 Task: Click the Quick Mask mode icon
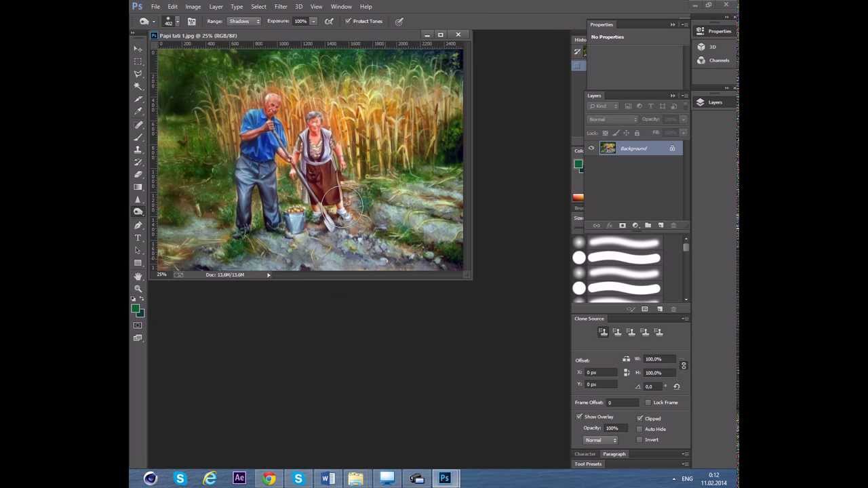[x=138, y=325]
